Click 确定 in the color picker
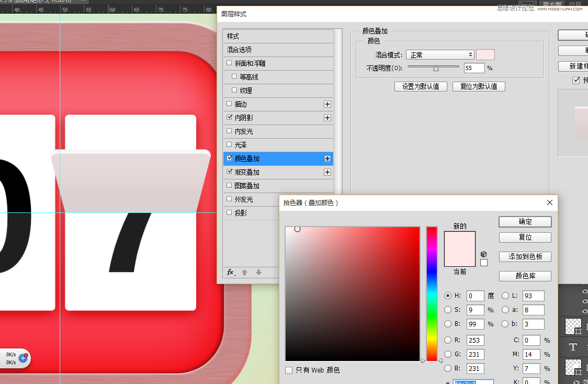588x384 pixels. click(525, 222)
